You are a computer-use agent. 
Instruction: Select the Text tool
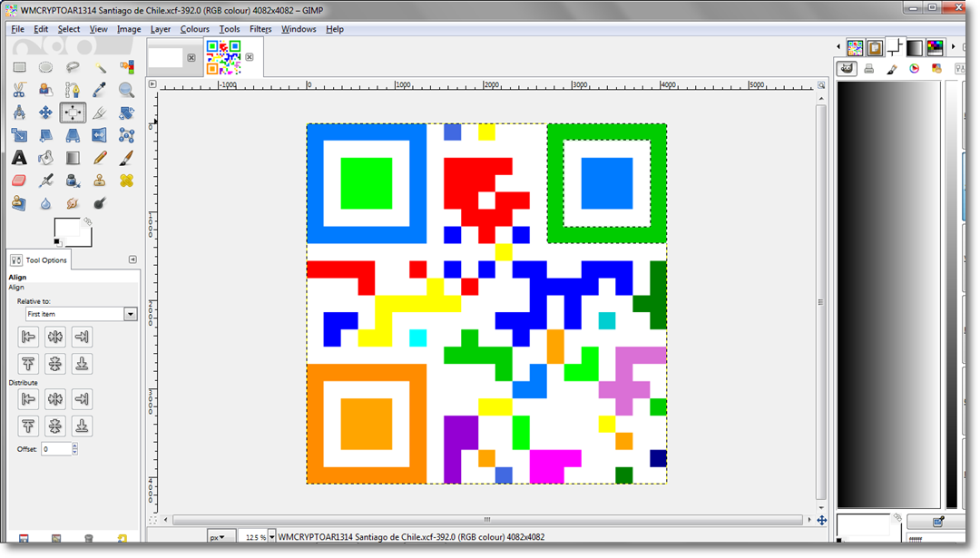(19, 158)
